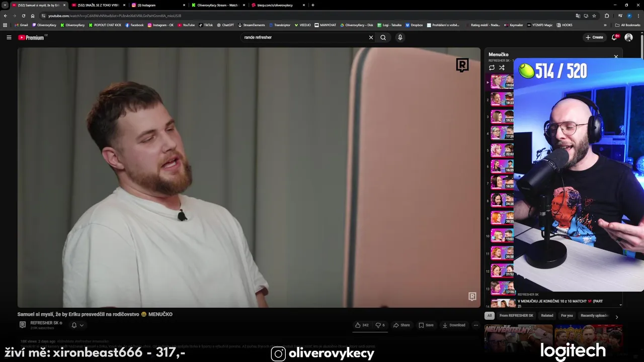
Task: Open the NEUVĚŘITELNÝ recommended video thumbnail
Action: point(518,339)
